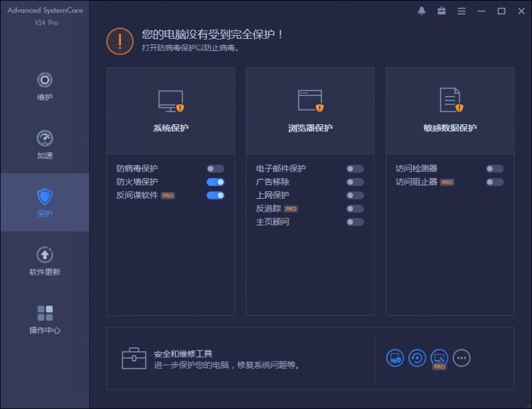Viewport: 532px width, 409px height.
Task: Disable the 反间谍软件 toggle
Action: [x=215, y=196]
